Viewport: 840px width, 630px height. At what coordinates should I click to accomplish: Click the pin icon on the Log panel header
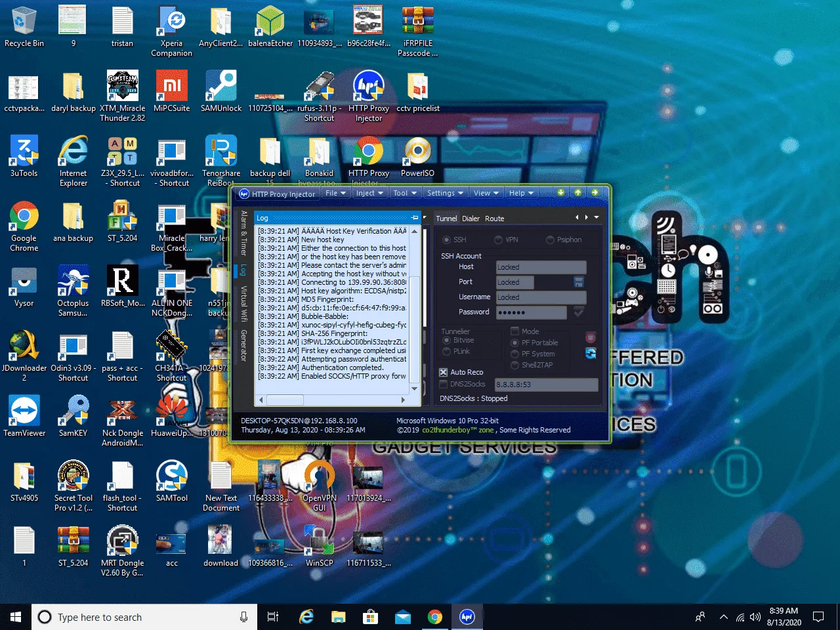pyautogui.click(x=415, y=217)
